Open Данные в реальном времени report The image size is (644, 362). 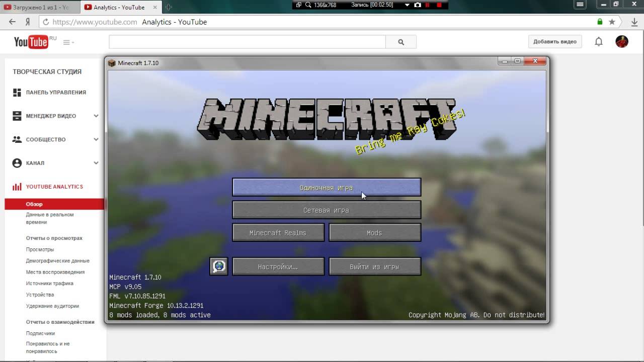coord(50,218)
